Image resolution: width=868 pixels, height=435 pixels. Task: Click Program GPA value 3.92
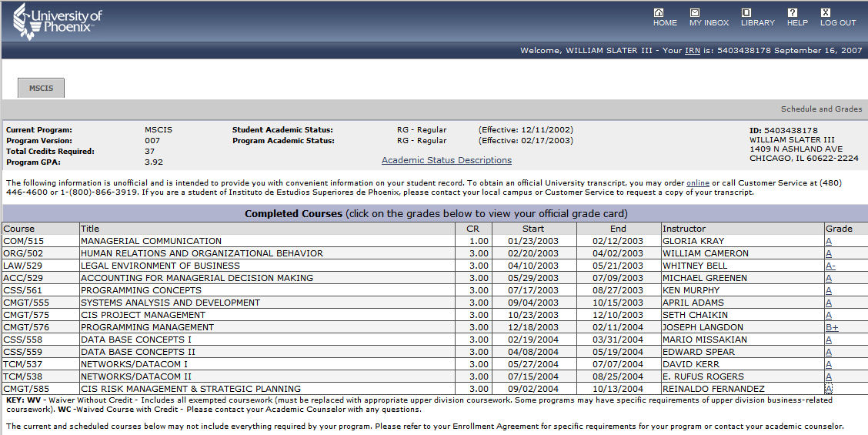tap(154, 162)
